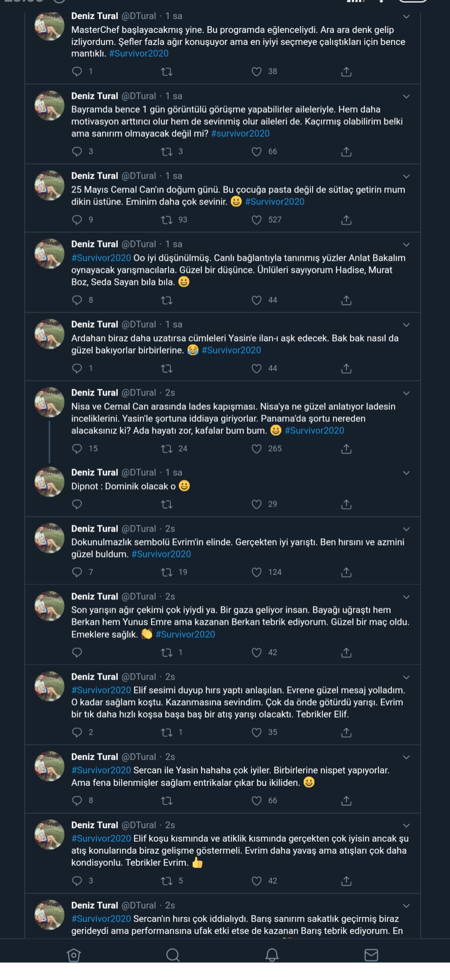Open the Search tab magnifier

coord(173,955)
